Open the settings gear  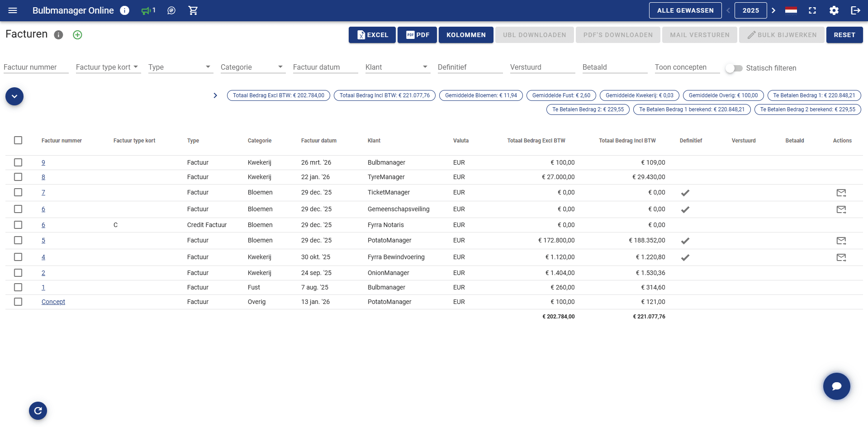click(834, 10)
